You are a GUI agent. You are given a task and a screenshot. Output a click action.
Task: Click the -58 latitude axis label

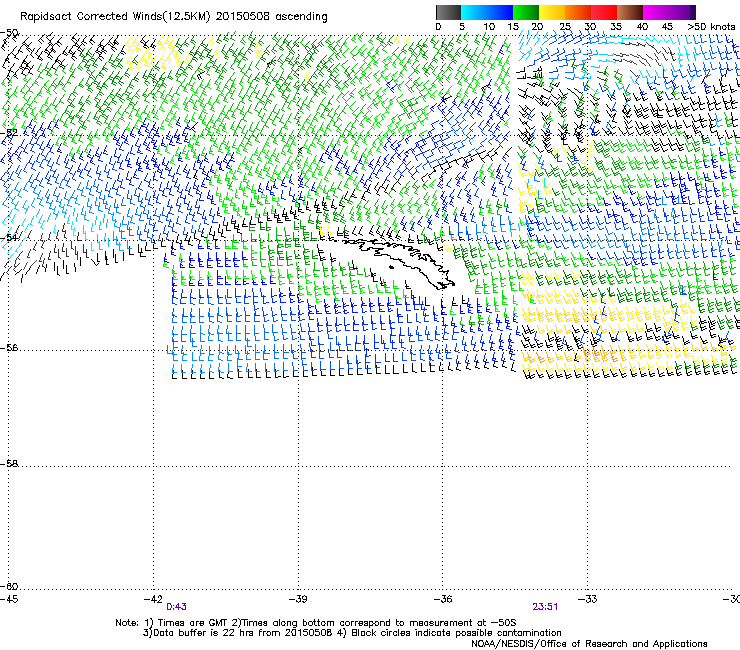pyautogui.click(x=9, y=464)
